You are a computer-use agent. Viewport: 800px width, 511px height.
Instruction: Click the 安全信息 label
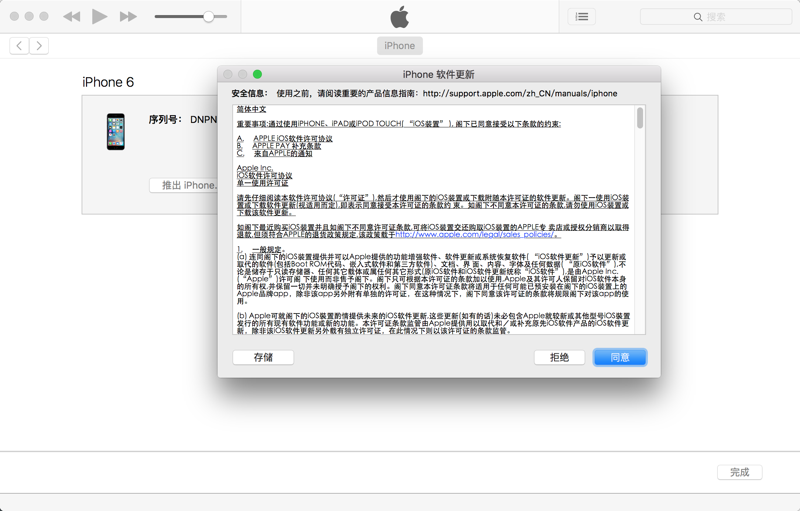coord(249,93)
